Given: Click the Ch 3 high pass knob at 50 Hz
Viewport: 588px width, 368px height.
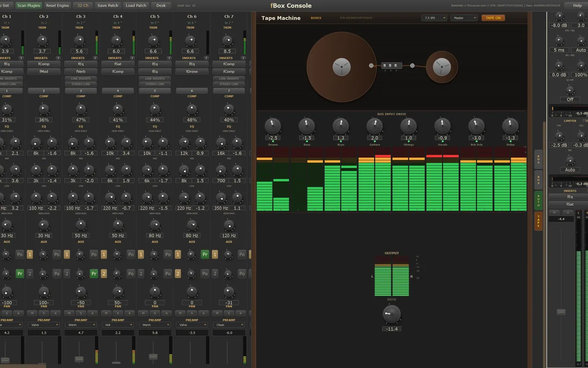Looking at the screenshot, I should click(81, 225).
